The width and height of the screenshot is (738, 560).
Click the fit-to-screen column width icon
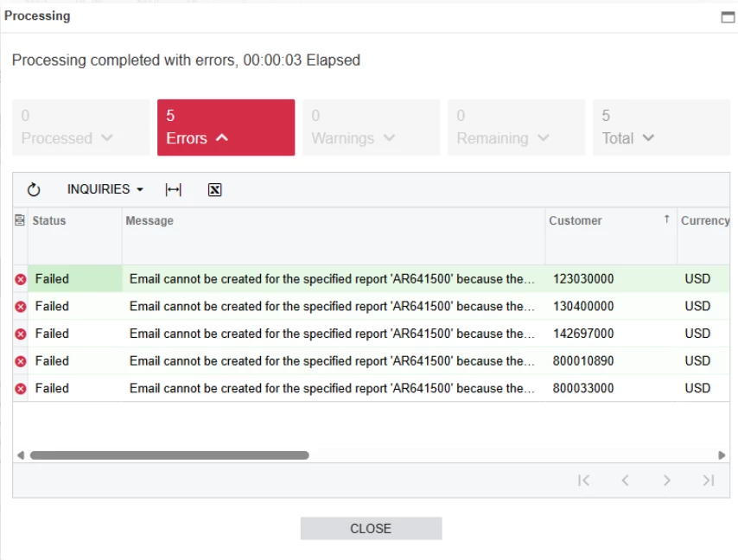(173, 189)
